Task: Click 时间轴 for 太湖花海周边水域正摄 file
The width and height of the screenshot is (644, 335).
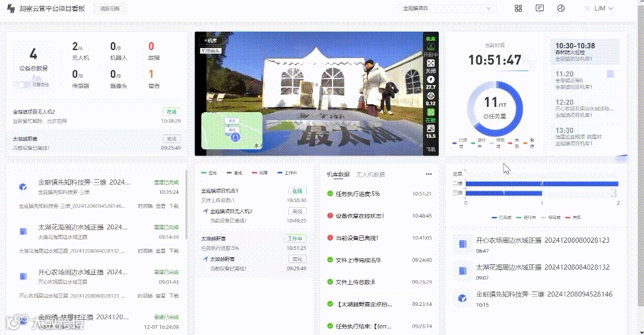Action: click(x=145, y=251)
